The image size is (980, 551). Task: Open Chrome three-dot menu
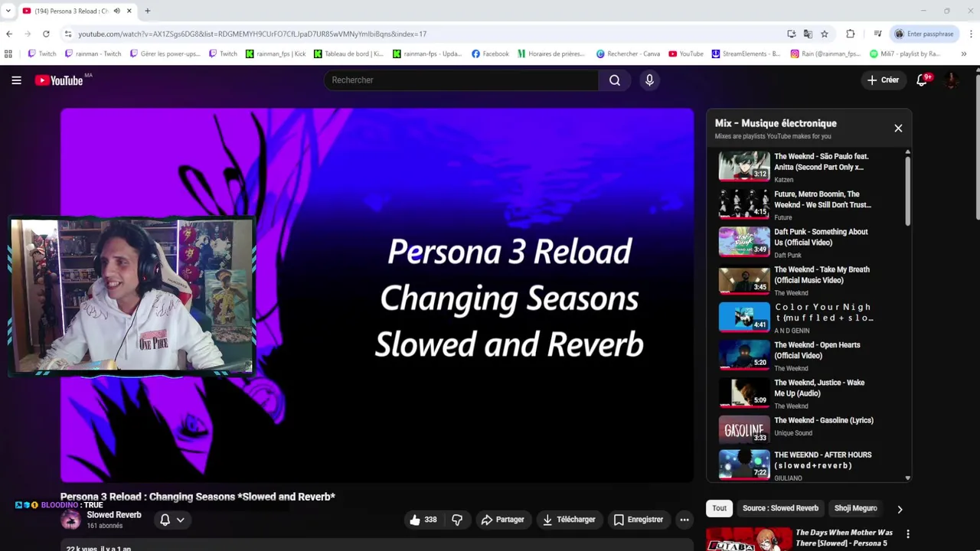(x=971, y=34)
